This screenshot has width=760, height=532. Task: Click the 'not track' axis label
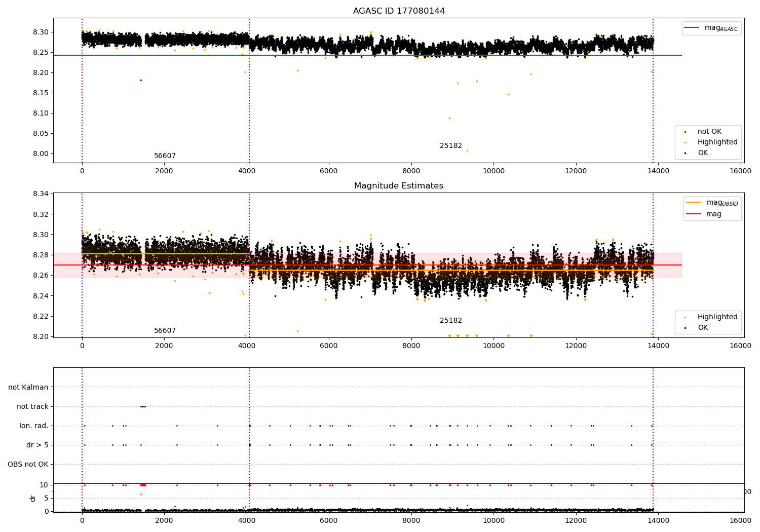pos(32,406)
